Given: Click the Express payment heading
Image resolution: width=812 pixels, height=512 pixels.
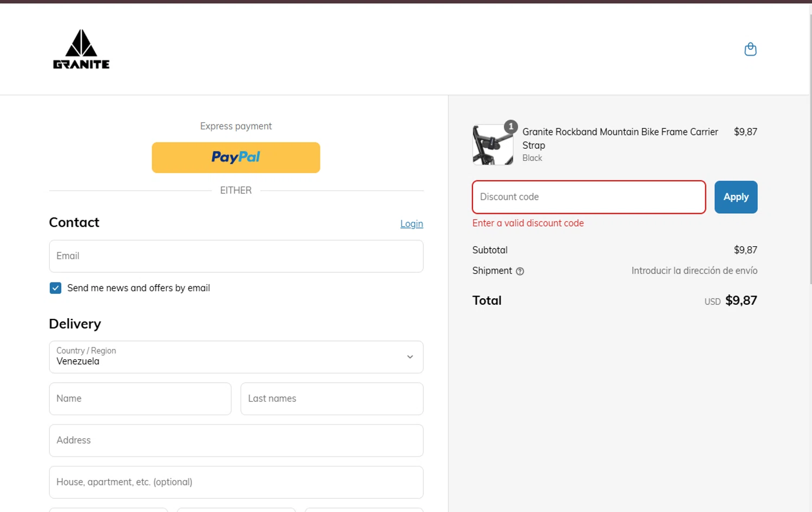Looking at the screenshot, I should [x=236, y=126].
